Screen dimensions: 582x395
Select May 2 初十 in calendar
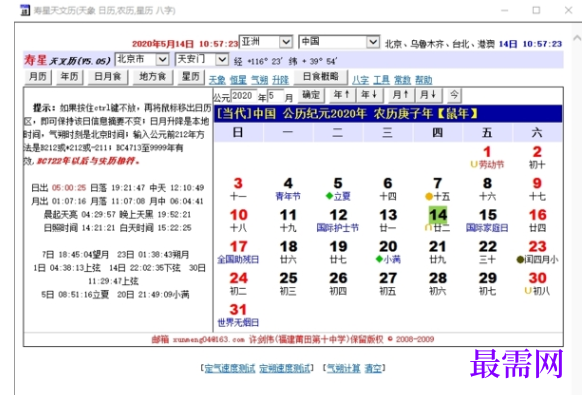click(x=537, y=157)
